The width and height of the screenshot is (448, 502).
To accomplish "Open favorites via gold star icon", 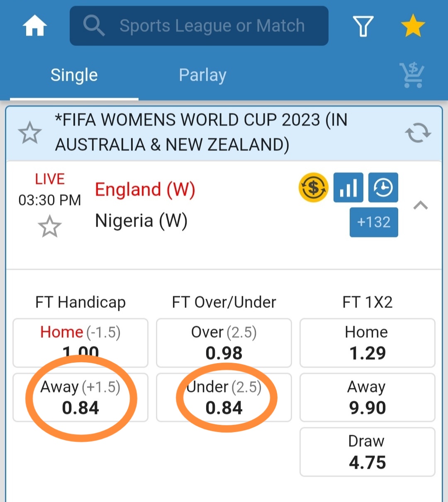I will tap(413, 26).
